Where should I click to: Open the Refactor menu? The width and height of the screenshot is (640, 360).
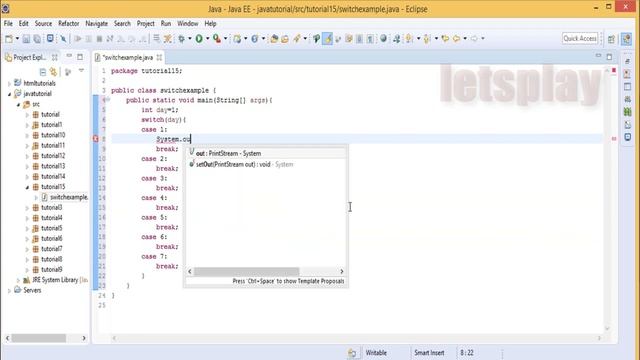pyautogui.click(x=69, y=24)
